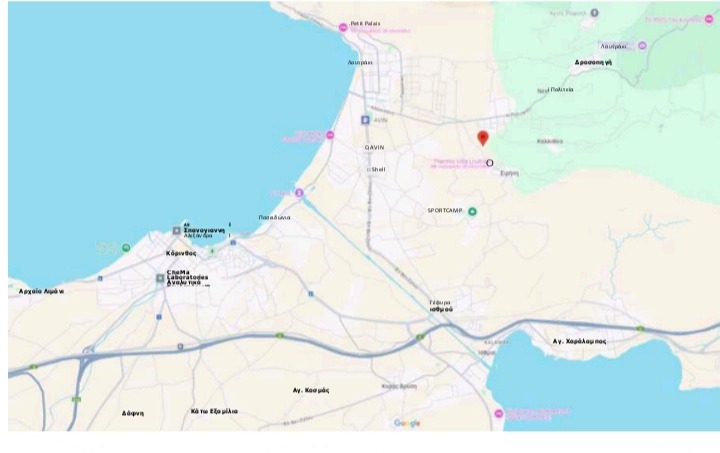
Task: Click the Σπανογιαννη square place icon
Action: (176, 230)
